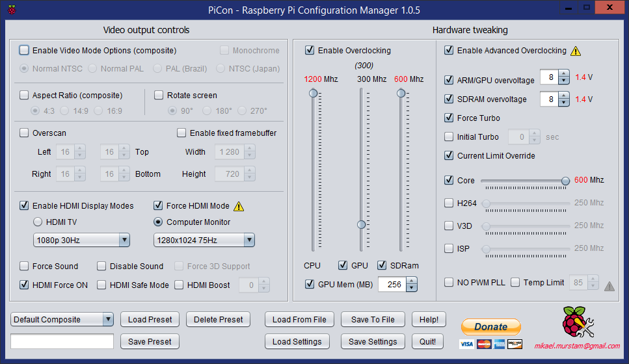This screenshot has width=629, height=364.
Task: Click the Raspberry Pi icon in title bar
Action: [x=12, y=10]
